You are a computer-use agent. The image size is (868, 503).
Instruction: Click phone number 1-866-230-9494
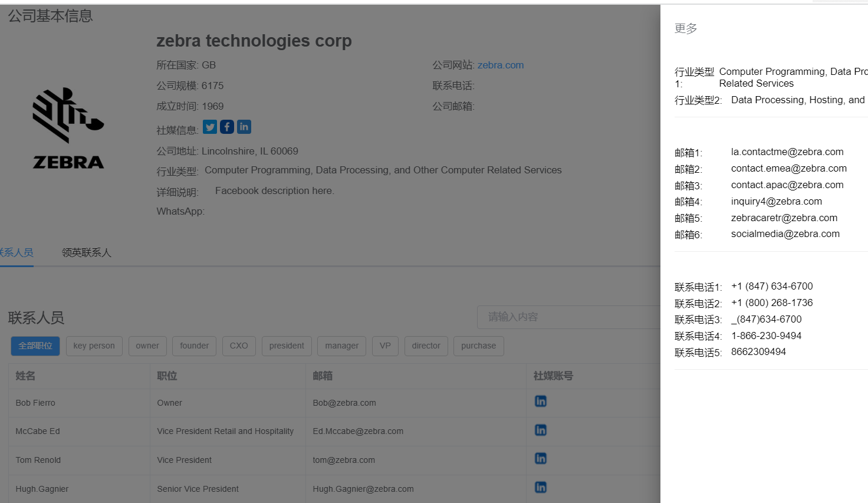tap(767, 336)
